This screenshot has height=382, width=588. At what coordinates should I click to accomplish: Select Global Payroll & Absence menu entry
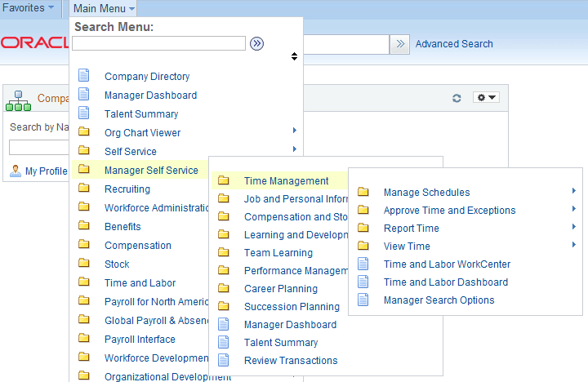156,321
